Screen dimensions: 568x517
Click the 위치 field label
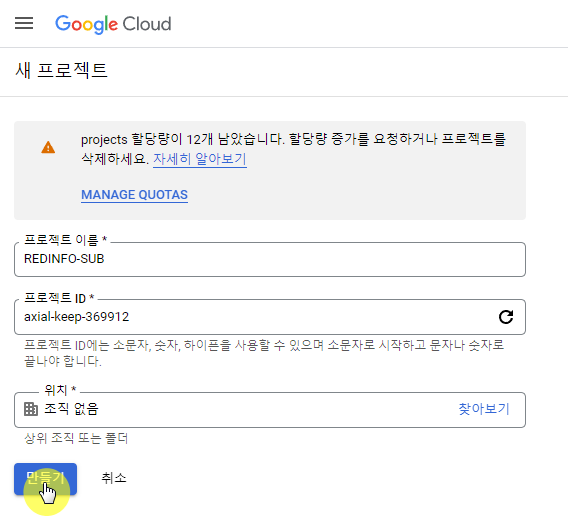[60, 390]
